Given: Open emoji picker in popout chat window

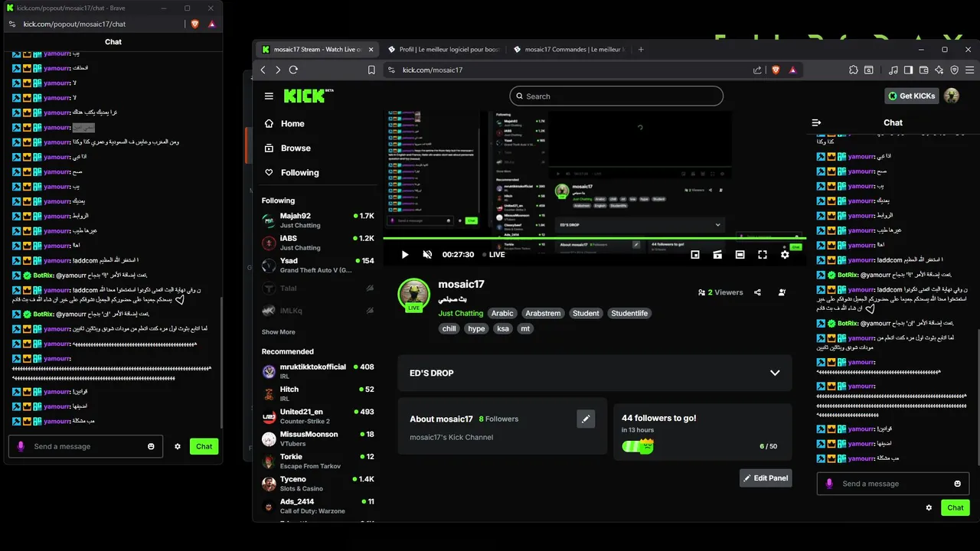Looking at the screenshot, I should 151,446.
